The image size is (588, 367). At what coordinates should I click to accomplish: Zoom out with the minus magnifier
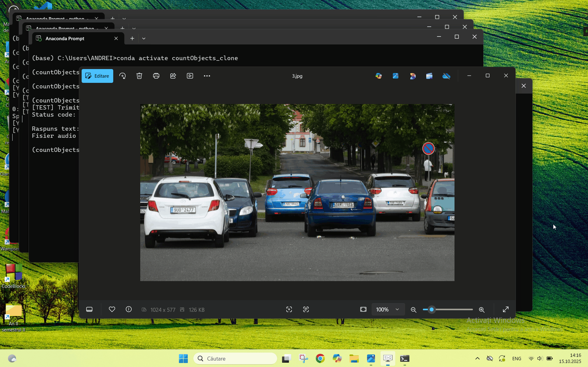click(x=414, y=310)
